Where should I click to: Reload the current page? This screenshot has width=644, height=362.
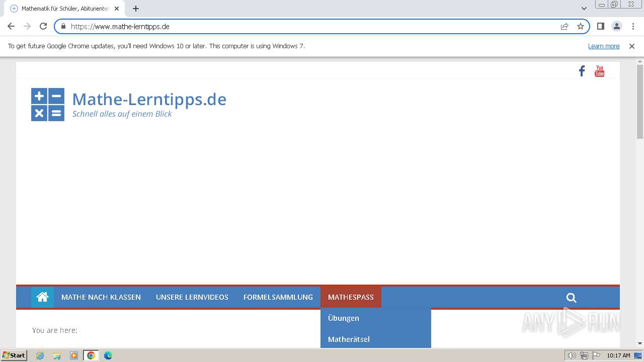43,26
